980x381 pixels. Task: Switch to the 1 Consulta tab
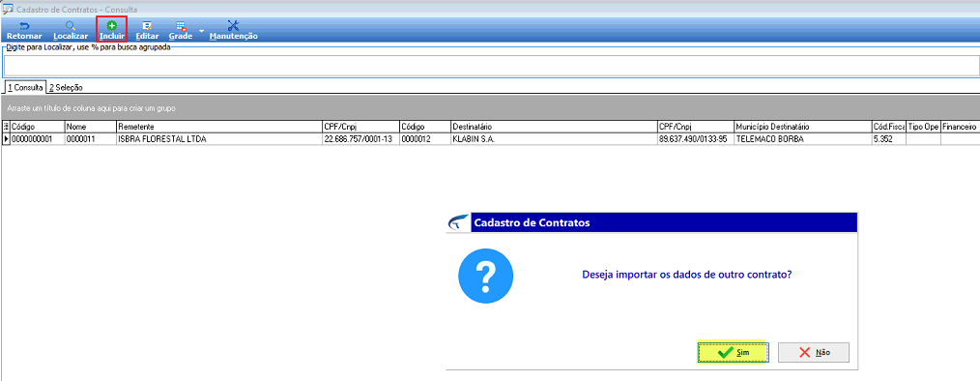[x=26, y=88]
